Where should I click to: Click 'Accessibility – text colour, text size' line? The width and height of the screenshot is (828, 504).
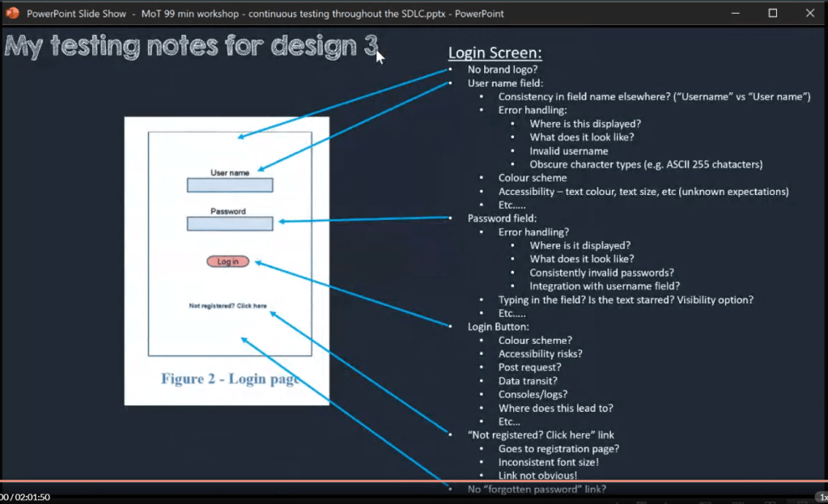(643, 192)
